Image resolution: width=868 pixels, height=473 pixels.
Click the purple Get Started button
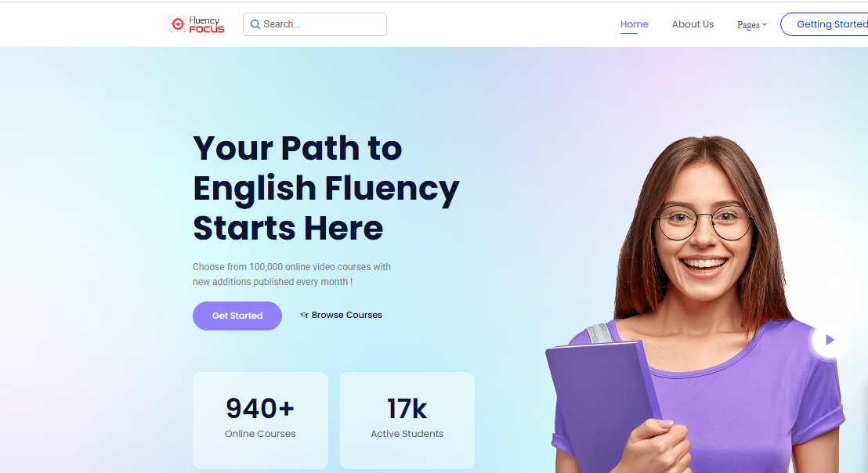[x=237, y=316]
